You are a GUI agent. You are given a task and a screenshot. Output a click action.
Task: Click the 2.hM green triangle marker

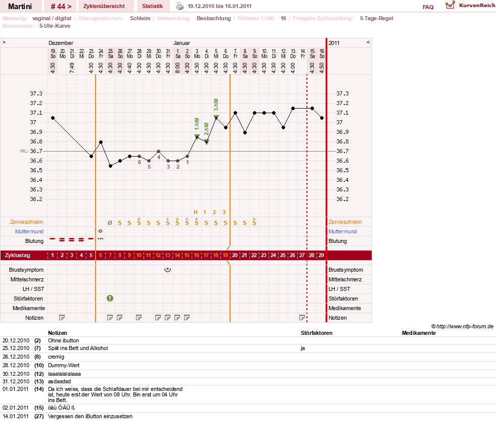click(x=207, y=142)
